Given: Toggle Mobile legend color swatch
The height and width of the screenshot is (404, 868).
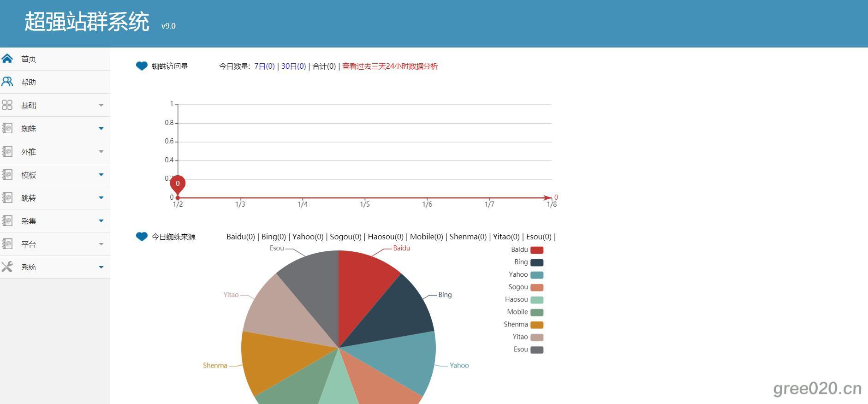Looking at the screenshot, I should 537,312.
